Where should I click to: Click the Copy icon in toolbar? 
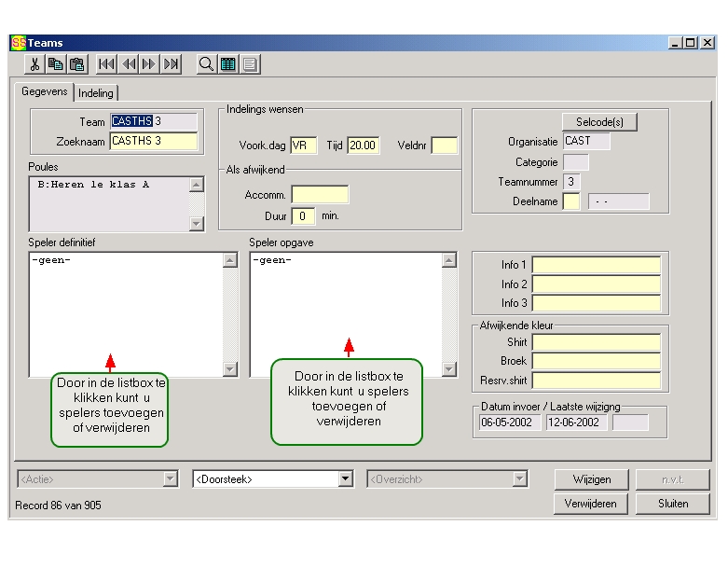coord(56,64)
